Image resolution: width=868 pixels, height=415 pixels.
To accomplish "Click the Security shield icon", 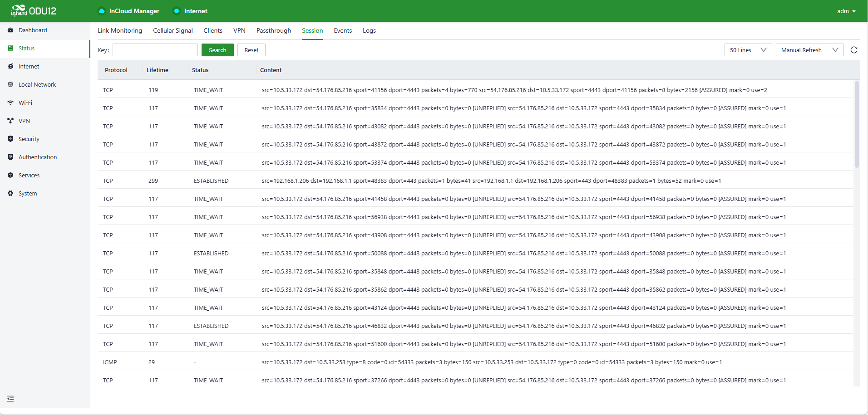I will [10, 139].
